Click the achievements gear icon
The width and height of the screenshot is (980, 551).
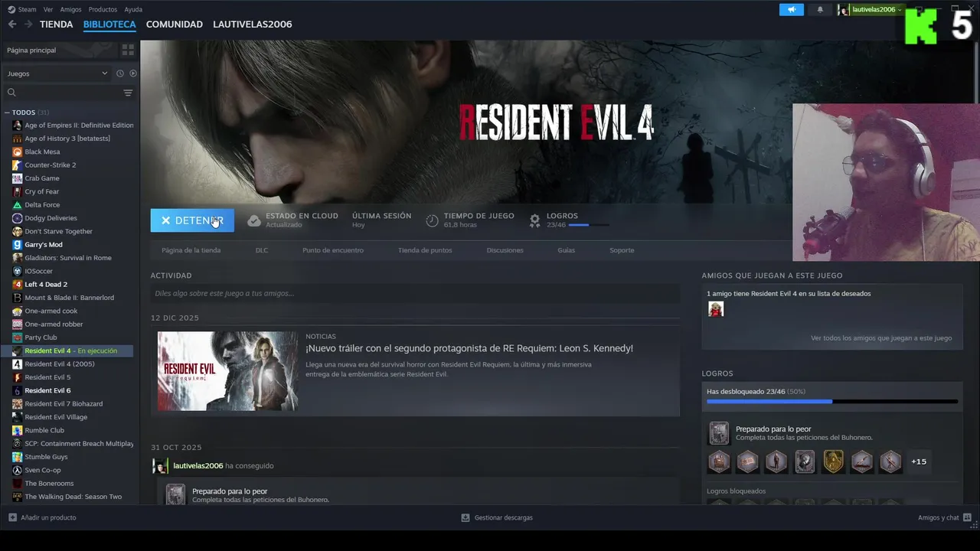tap(535, 220)
